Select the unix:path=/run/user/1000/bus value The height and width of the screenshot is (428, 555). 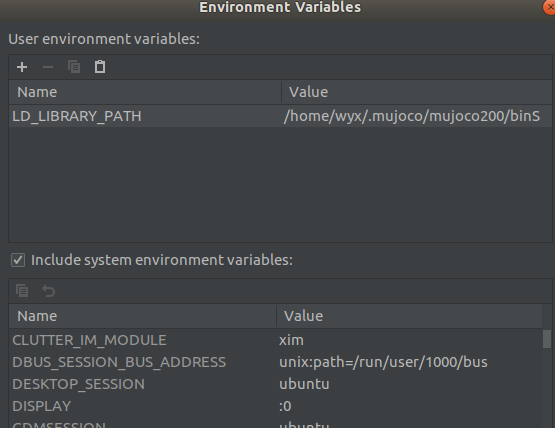click(x=383, y=362)
